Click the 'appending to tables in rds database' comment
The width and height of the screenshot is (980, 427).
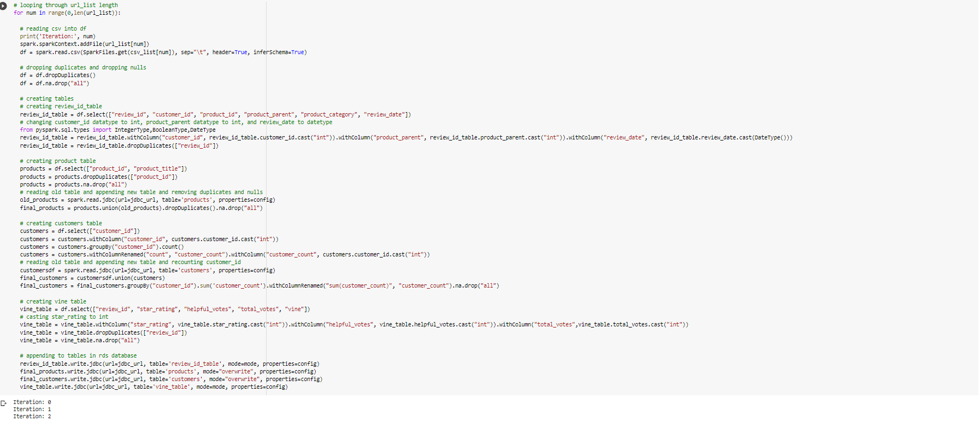pyautogui.click(x=78, y=356)
